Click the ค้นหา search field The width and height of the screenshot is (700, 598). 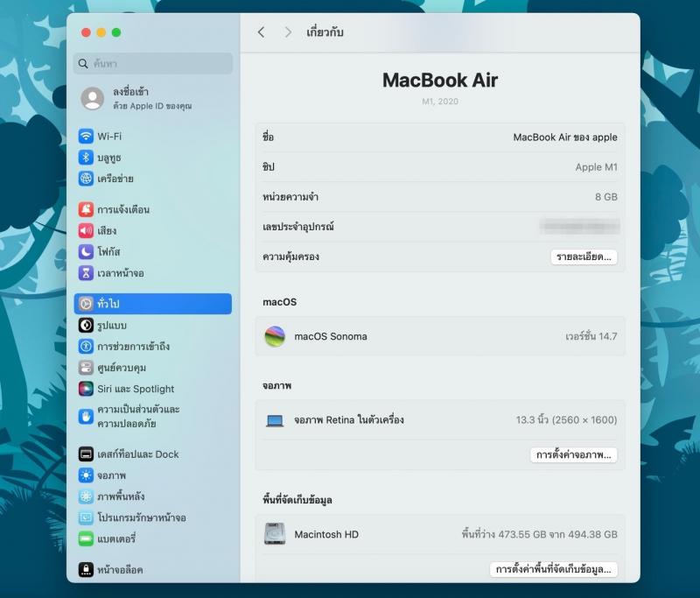(x=153, y=63)
